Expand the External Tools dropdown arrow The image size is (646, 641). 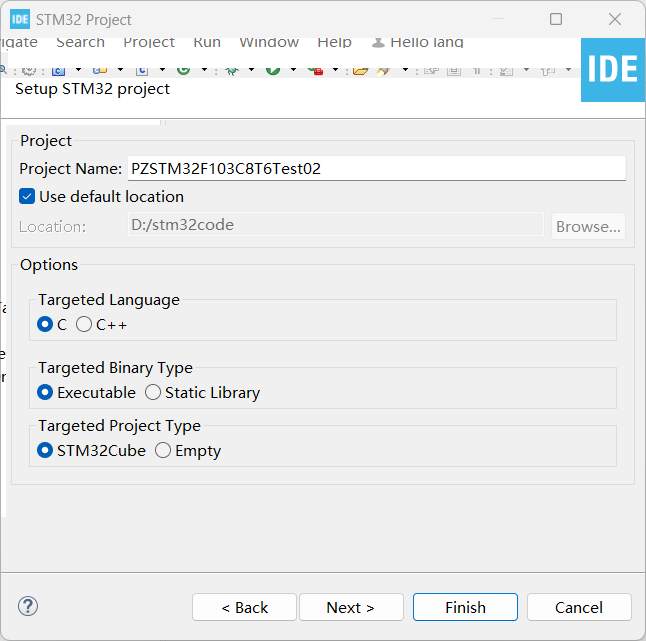[x=335, y=70]
